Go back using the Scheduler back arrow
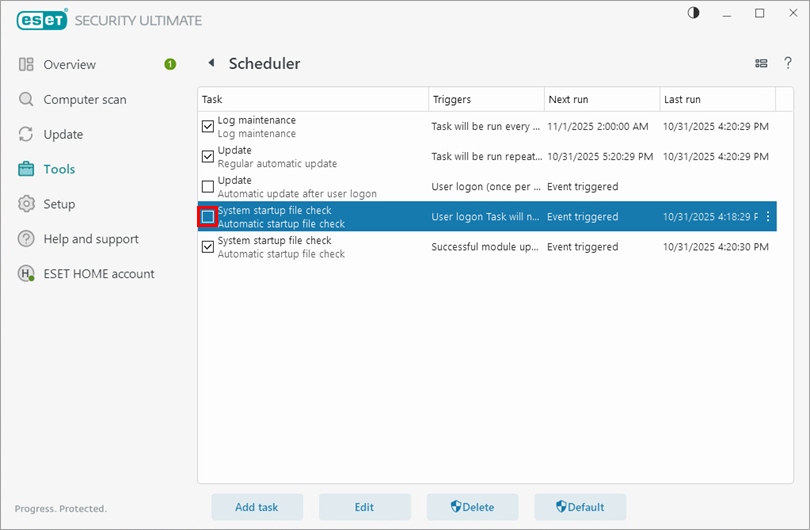 pyautogui.click(x=211, y=63)
